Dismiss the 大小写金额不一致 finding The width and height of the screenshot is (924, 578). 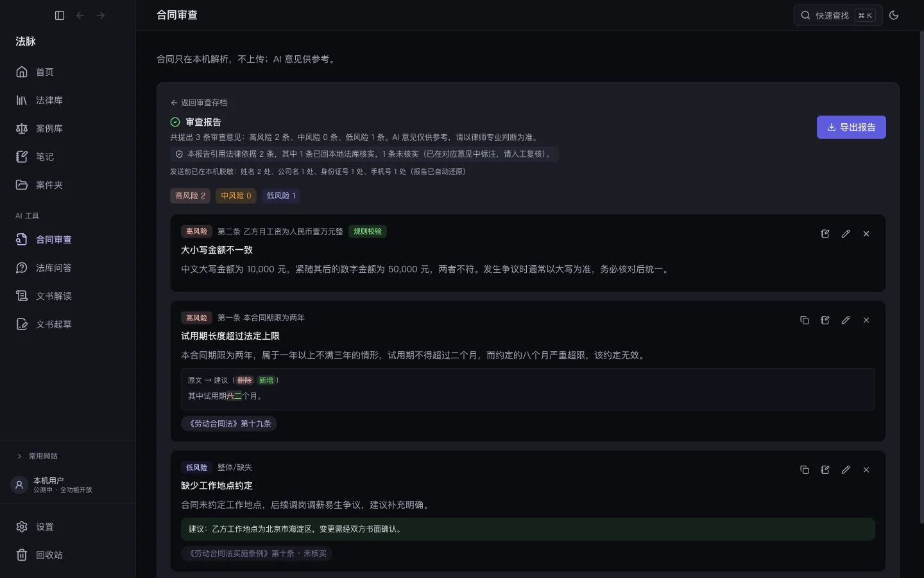click(866, 234)
